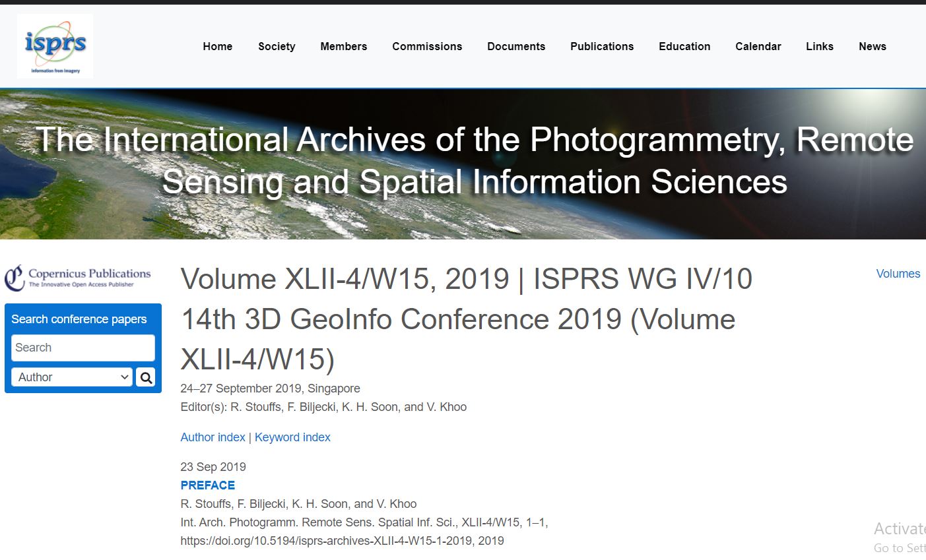926x560 pixels.
Task: Click the volume title heading text
Action: pyautogui.click(x=467, y=319)
